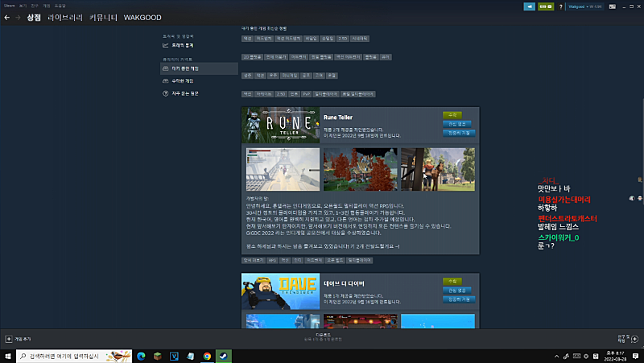Click 게임 추가 plus icon
This screenshot has height=363, width=644.
pyautogui.click(x=9, y=339)
